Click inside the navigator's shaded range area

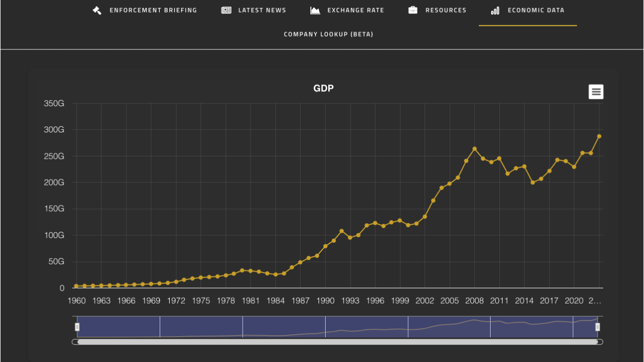[x=284, y=326]
